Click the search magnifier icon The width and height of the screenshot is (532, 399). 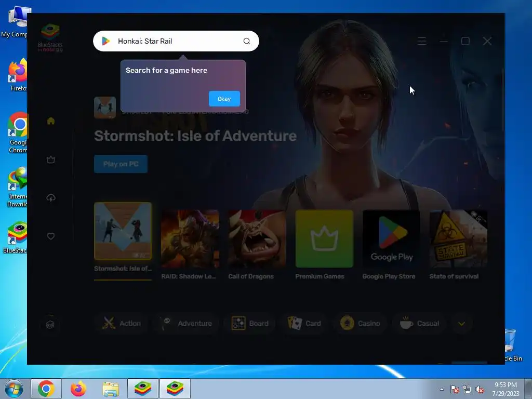247,41
